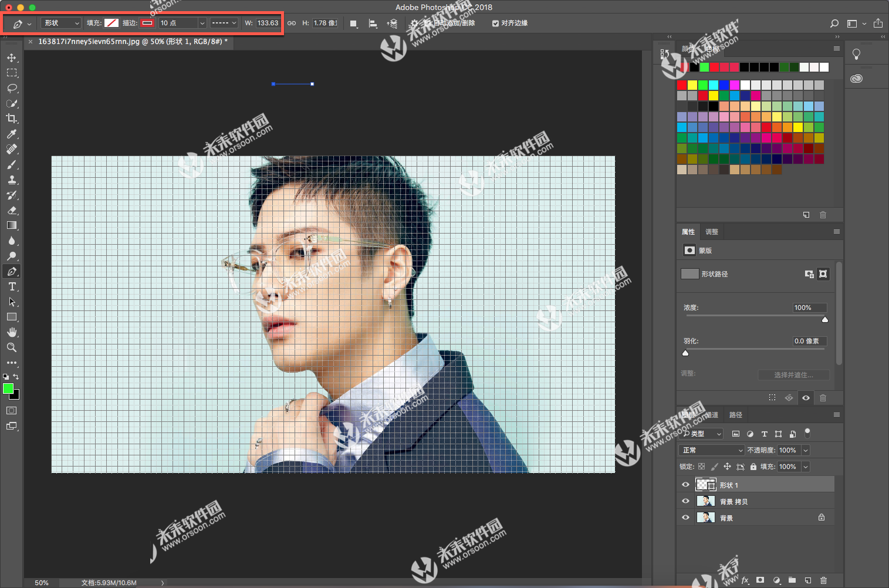Click the Learn lightbulb panel icon
This screenshot has height=588, width=889.
(857, 54)
